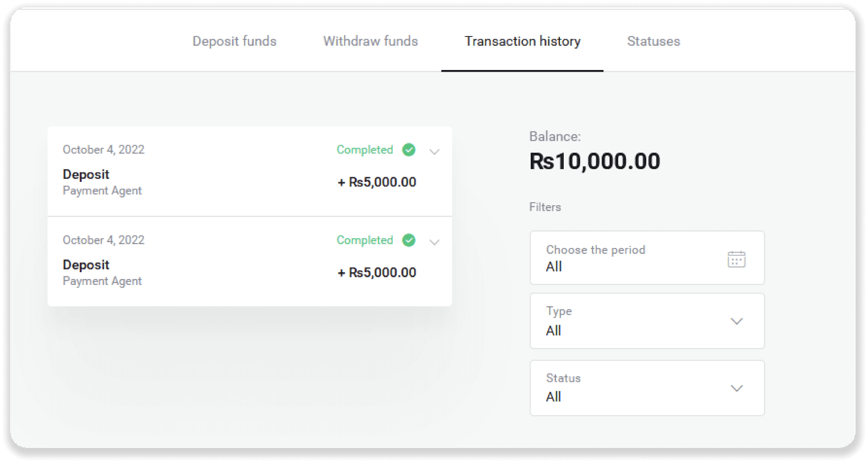Viewport: 868px width, 463px height.
Task: Click the first transaction's Completed status label
Action: pyautogui.click(x=365, y=150)
